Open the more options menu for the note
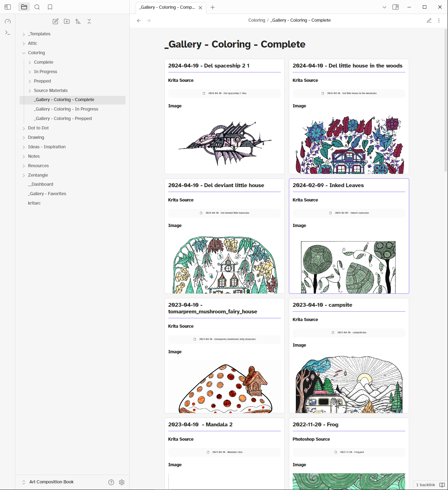448x490 pixels. coord(439,21)
